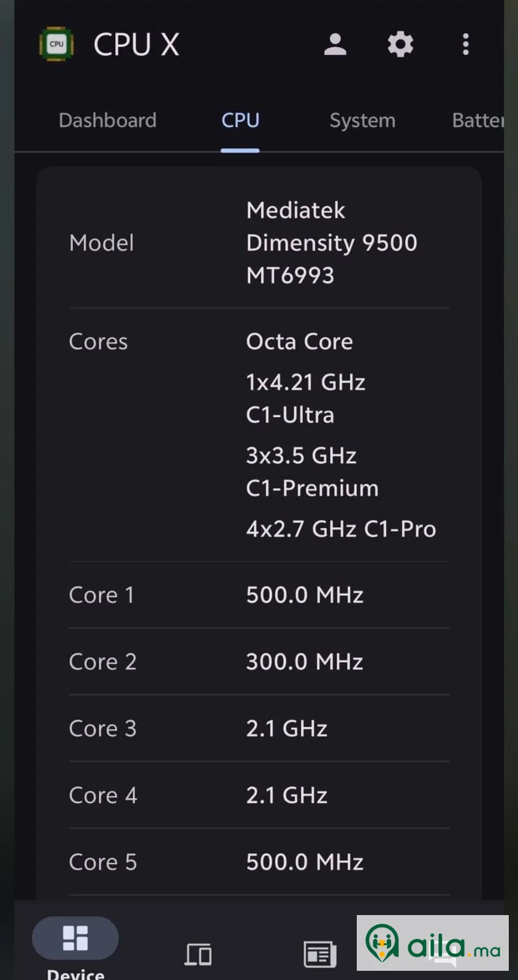518x980 pixels.
Task: Tap the CPU X app logo
Action: tap(56, 44)
